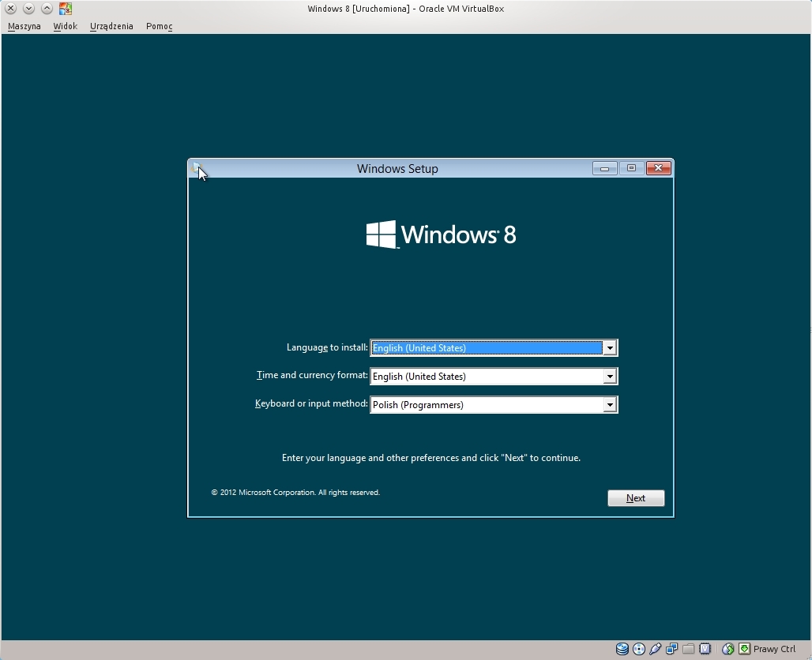Open the shared folders status icon
The width and height of the screenshot is (812, 660).
pyautogui.click(x=688, y=649)
